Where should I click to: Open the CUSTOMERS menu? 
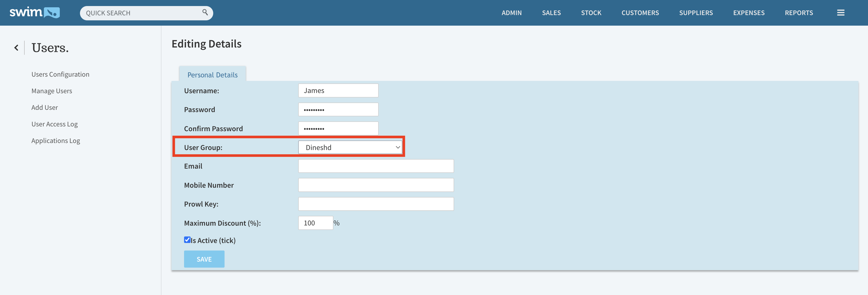(640, 13)
